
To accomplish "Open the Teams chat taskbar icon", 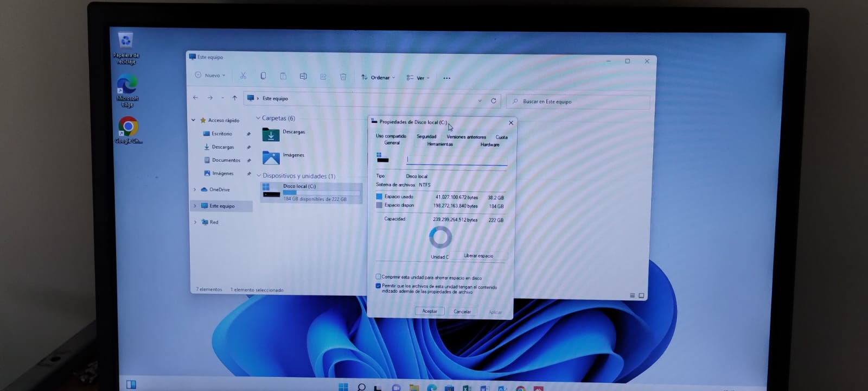I will pyautogui.click(x=396, y=388).
